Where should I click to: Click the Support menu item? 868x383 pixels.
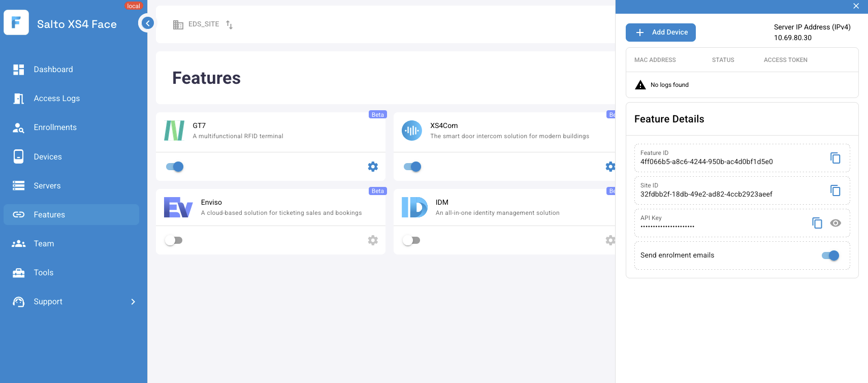pos(71,302)
